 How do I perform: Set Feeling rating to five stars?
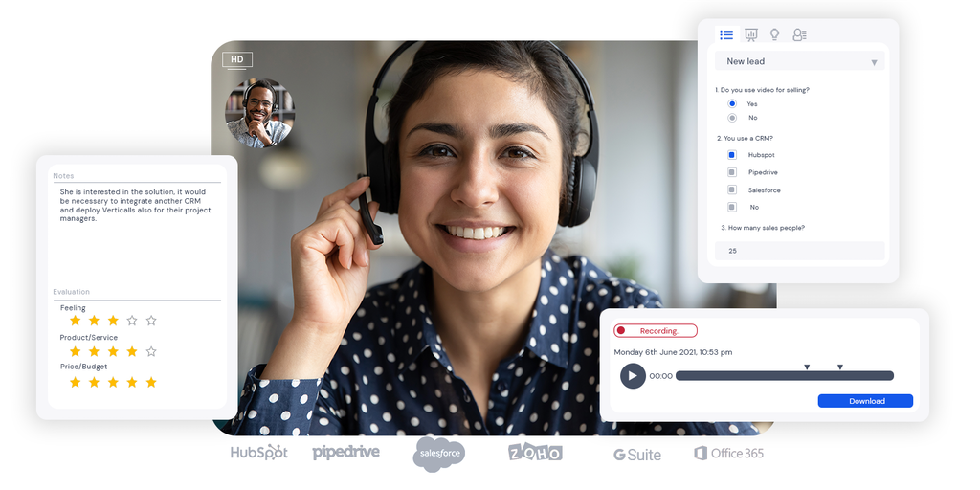(x=151, y=321)
